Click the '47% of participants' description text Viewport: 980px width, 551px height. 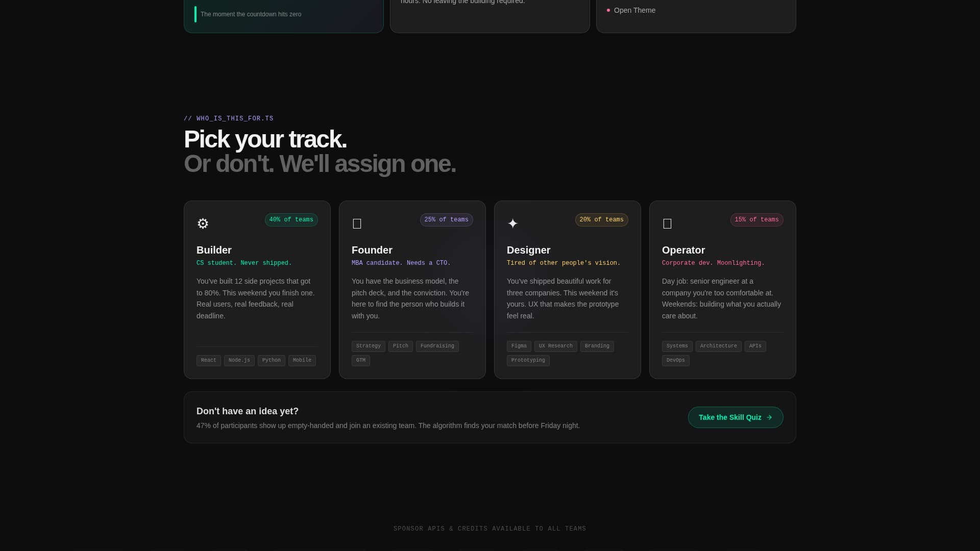tap(388, 425)
